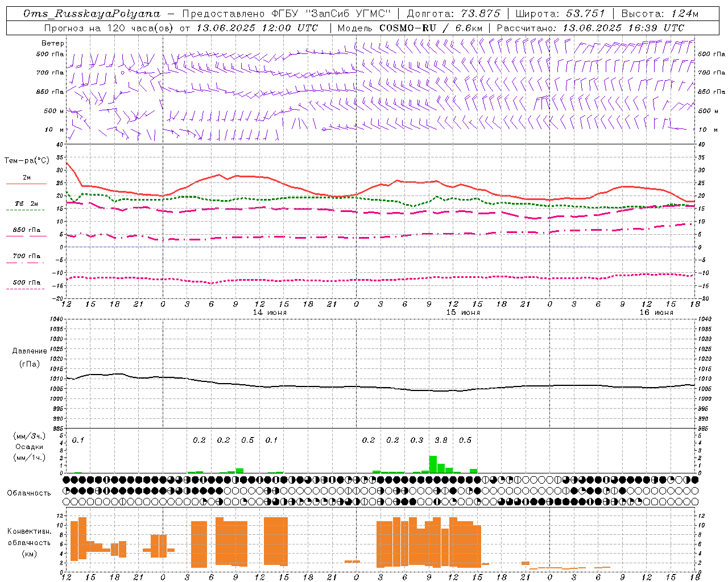The image size is (728, 582).
Task: Select the elevation text Высота: 124м
Action: click(660, 14)
